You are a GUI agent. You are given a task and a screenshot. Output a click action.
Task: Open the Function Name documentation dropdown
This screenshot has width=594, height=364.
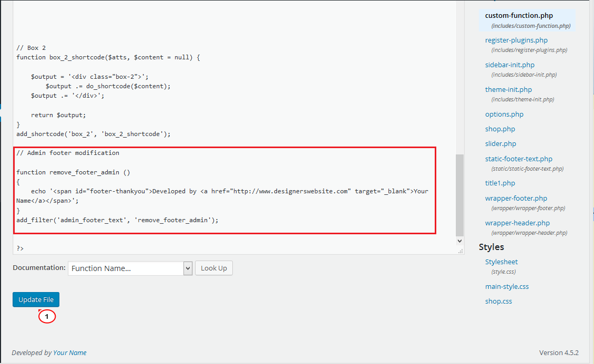pyautogui.click(x=130, y=268)
